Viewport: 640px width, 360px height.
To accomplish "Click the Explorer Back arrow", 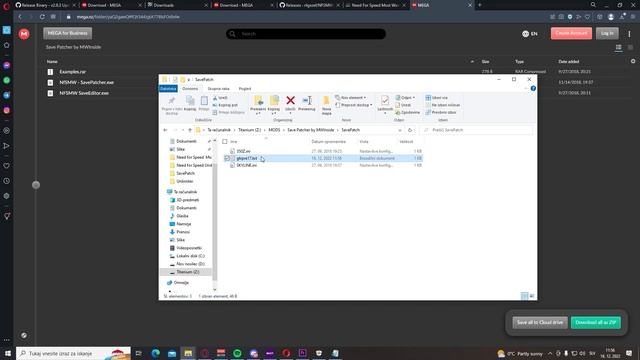I will point(165,130).
